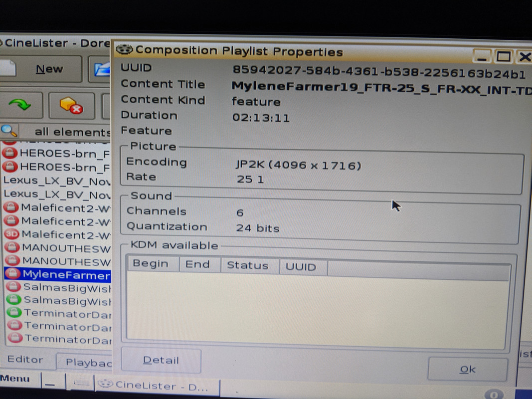The width and height of the screenshot is (532, 399).
Task: Click green lock icon of TerminatorDar row
Action: click(14, 313)
